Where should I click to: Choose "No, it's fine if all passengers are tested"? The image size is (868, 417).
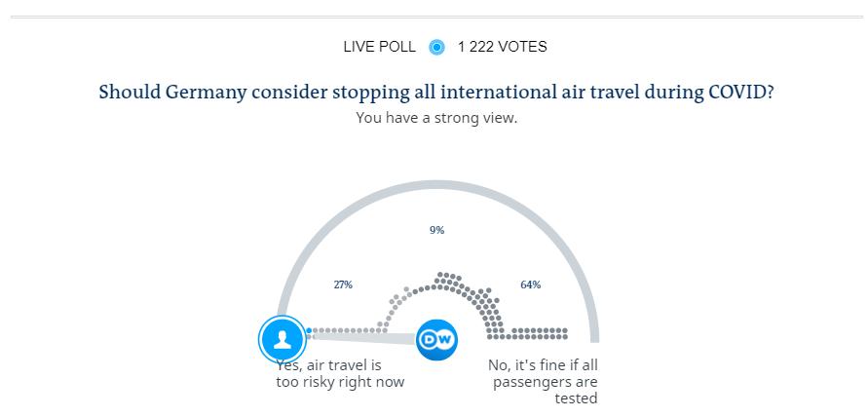[x=545, y=381]
